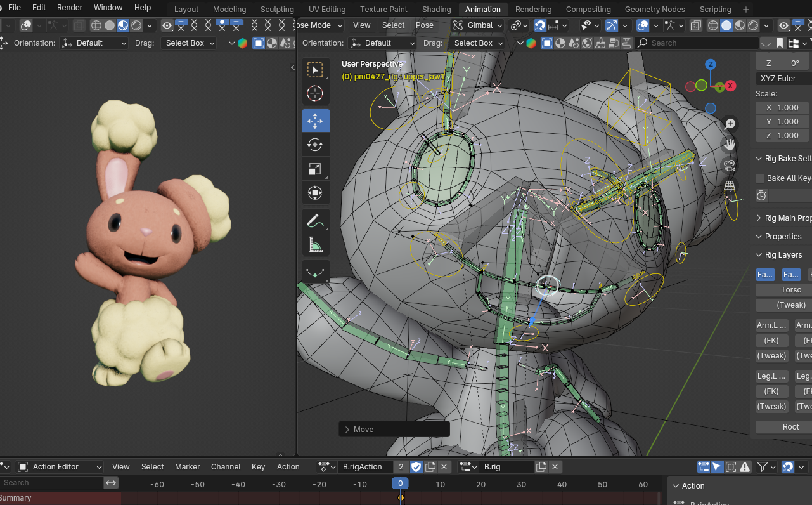The height and width of the screenshot is (505, 812).
Task: Click the bookmark icon beside search field
Action: [x=780, y=43]
